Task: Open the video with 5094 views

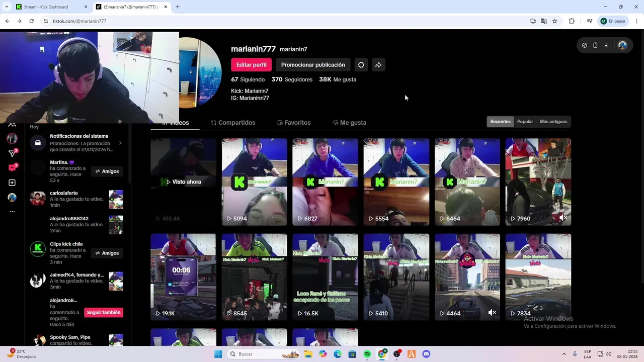Action: pyautogui.click(x=254, y=182)
